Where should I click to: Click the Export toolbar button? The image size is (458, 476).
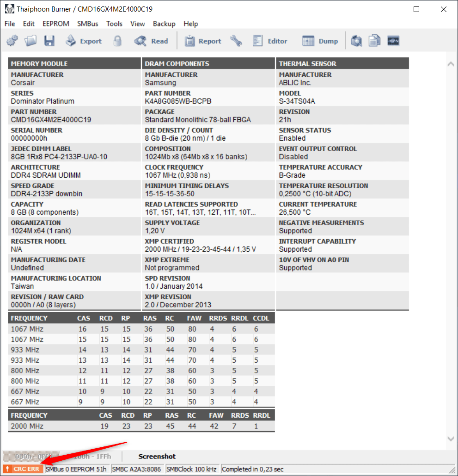(83, 41)
